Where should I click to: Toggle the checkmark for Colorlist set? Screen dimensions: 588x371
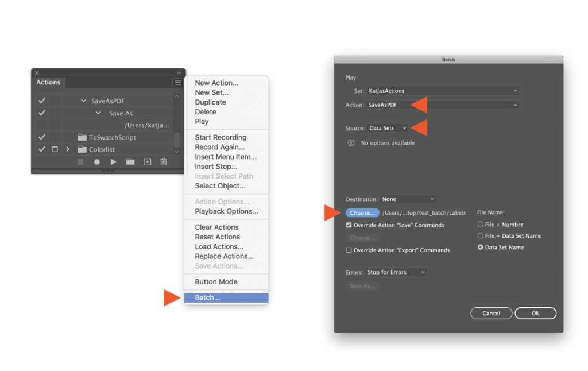(x=42, y=149)
